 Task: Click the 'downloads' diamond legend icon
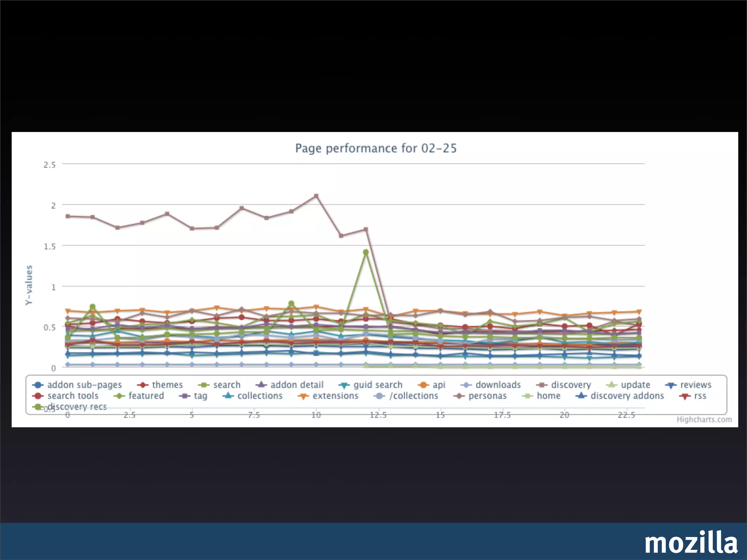click(466, 385)
